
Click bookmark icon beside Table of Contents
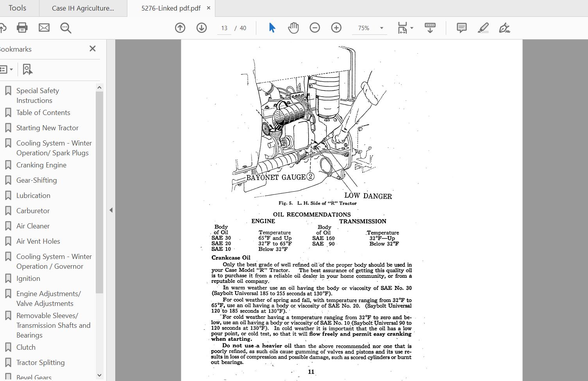pos(8,113)
